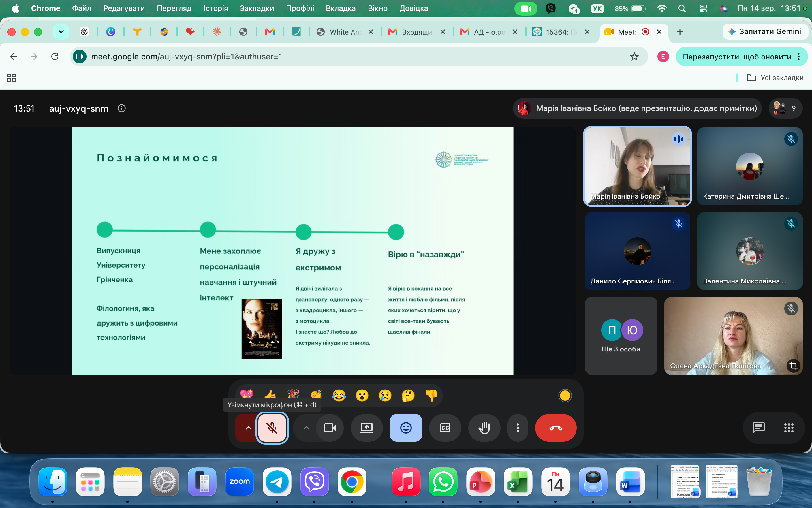Click Запитати Gemini button

(x=765, y=32)
